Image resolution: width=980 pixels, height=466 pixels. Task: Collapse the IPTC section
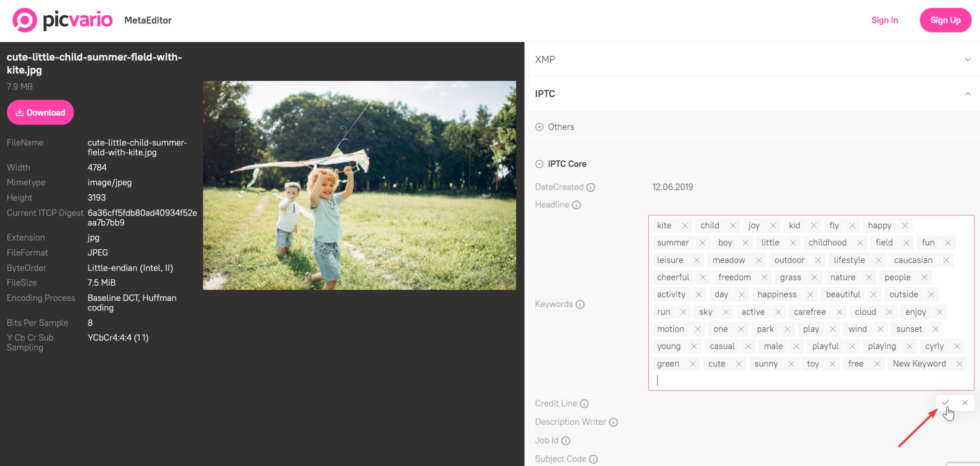click(968, 94)
